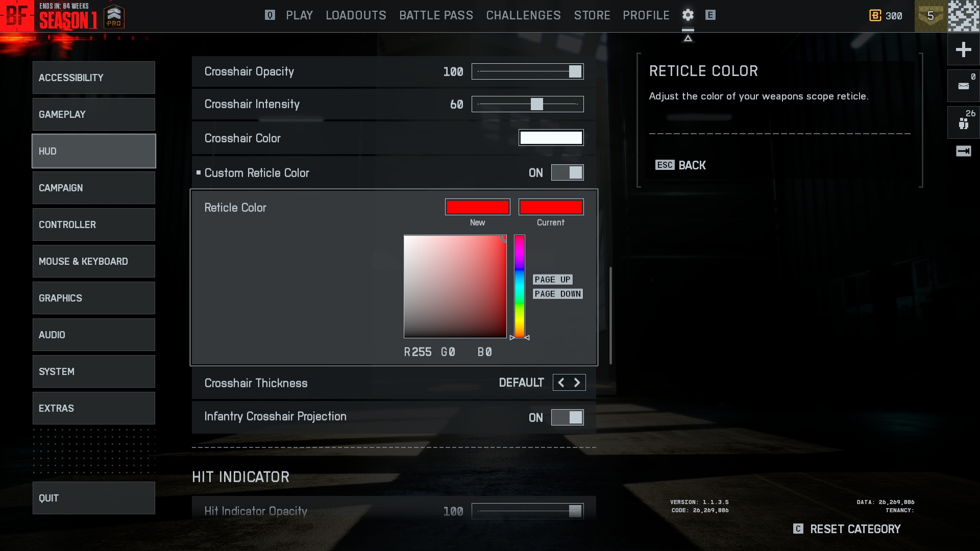The image size is (980, 551).
Task: Click the white Crosshair Color swatch
Action: (x=551, y=138)
